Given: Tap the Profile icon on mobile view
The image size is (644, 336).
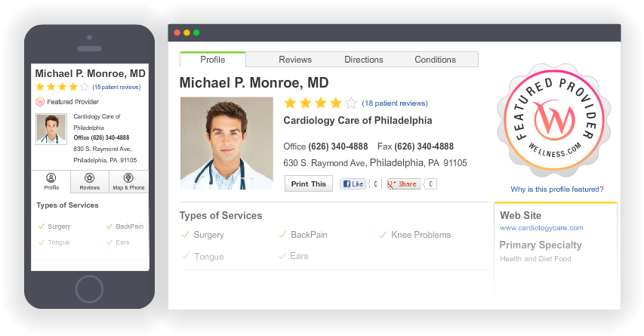Looking at the screenshot, I should (x=51, y=178).
